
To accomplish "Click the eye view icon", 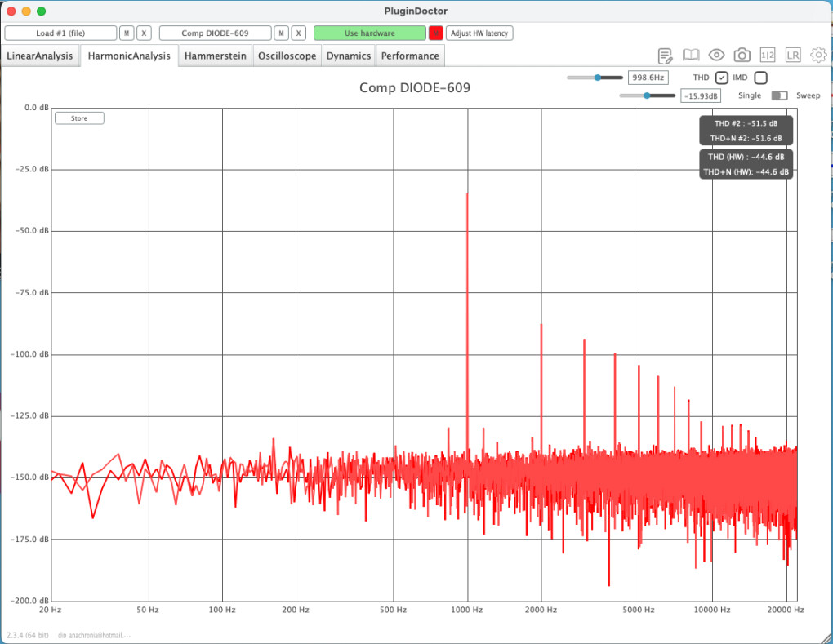I will [716, 56].
